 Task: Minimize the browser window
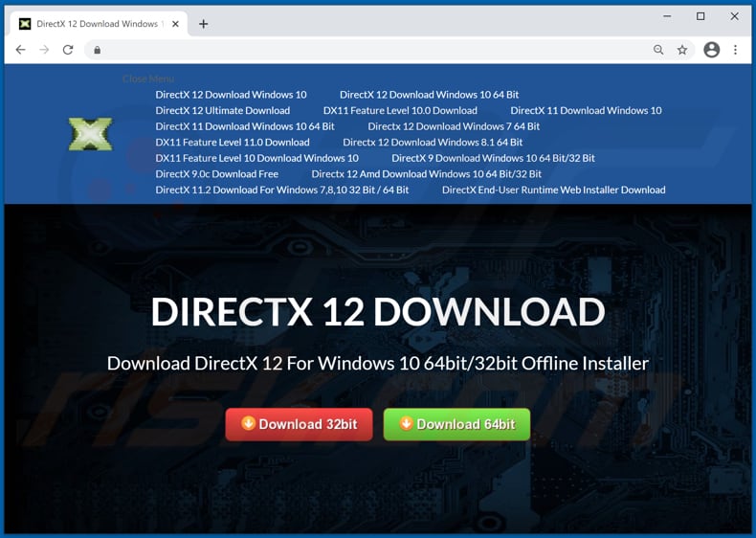pos(667,16)
